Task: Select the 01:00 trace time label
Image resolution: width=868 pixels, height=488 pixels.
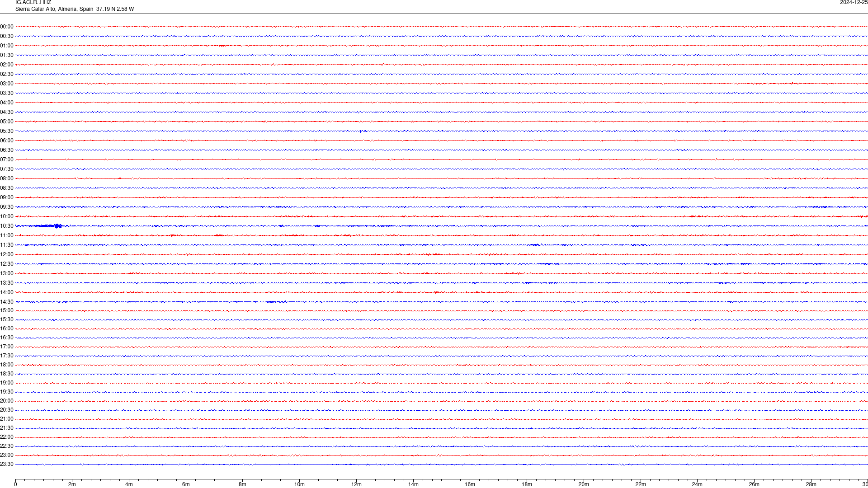Action: (x=7, y=46)
